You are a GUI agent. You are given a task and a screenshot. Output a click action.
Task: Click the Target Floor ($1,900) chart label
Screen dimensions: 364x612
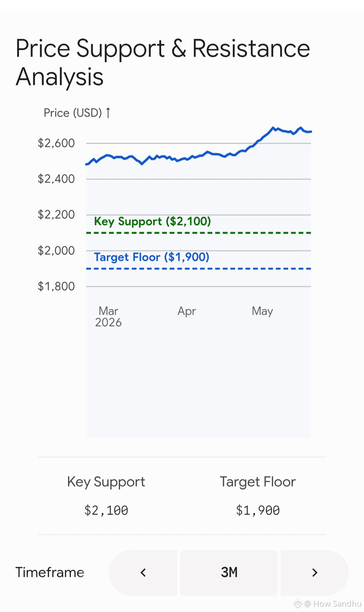[152, 257]
